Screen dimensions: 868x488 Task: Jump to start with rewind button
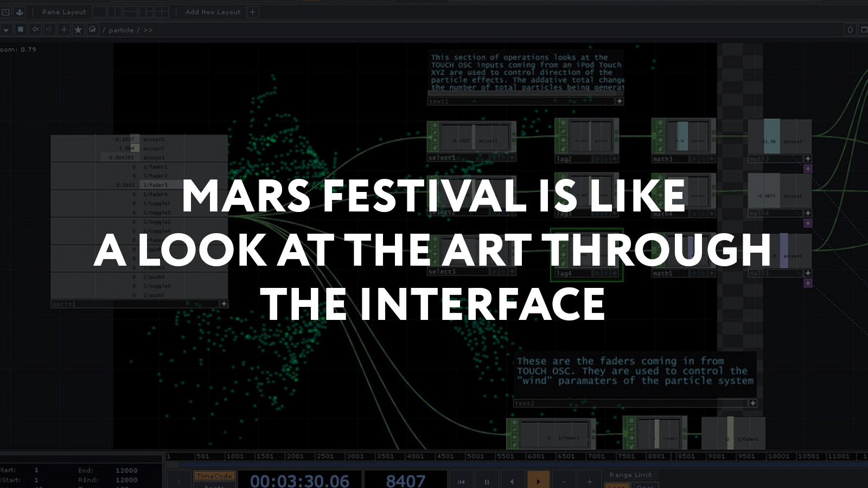pyautogui.click(x=461, y=481)
